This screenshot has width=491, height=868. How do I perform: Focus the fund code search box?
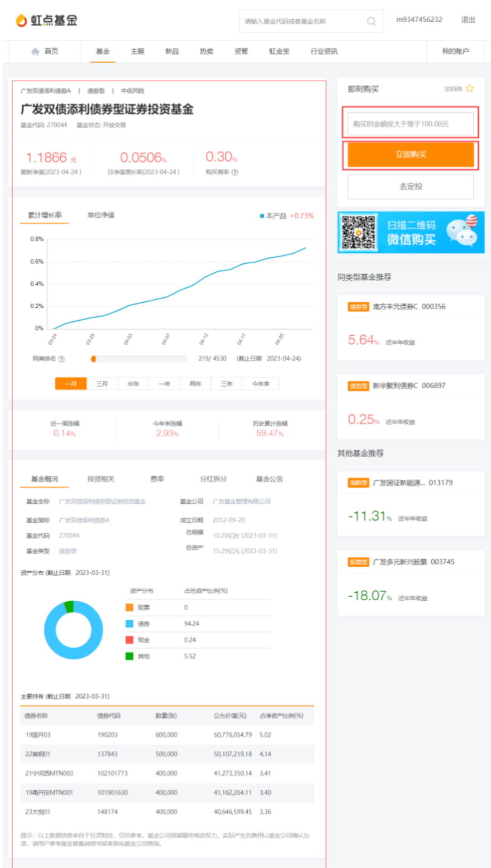click(303, 21)
